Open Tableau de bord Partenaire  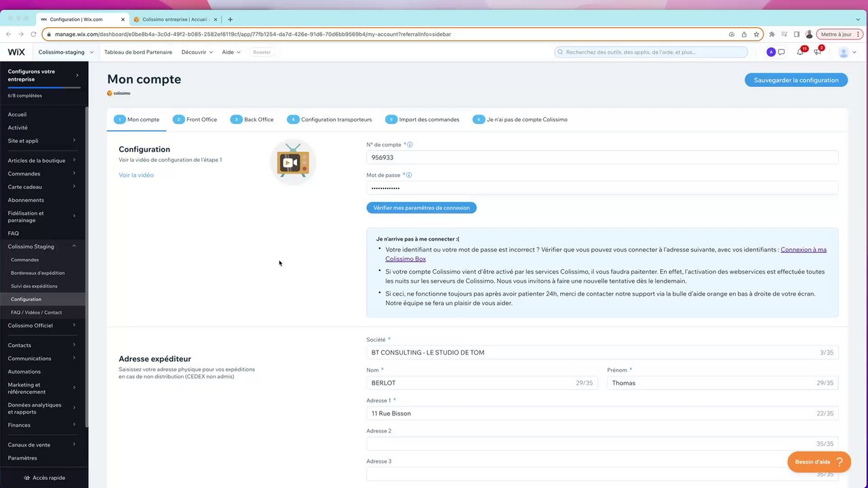138,52
